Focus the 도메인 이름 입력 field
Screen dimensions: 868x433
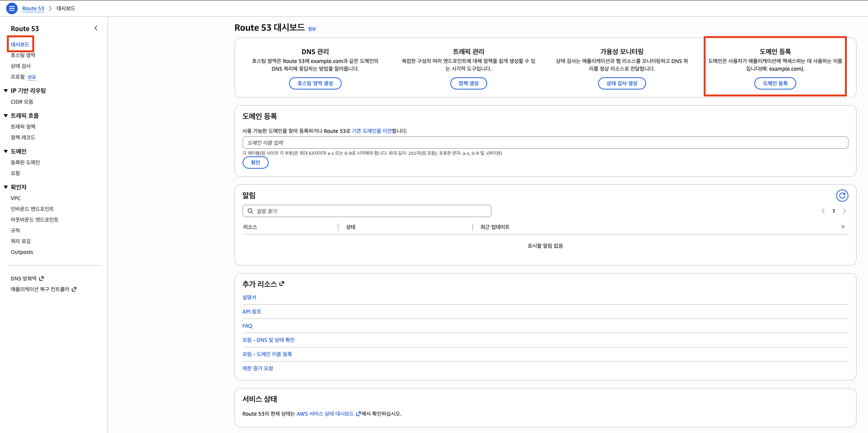click(x=545, y=143)
